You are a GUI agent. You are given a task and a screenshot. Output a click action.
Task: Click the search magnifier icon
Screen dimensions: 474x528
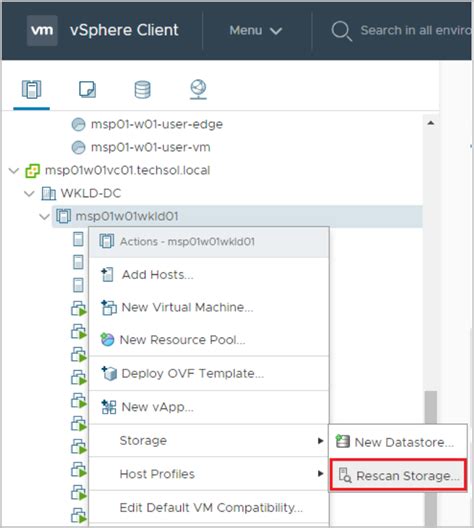coord(341,31)
